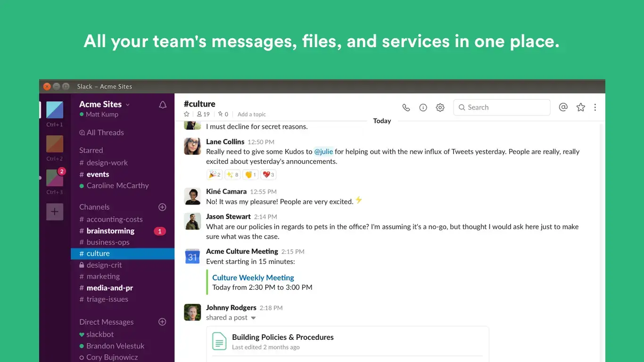Click Add a topic
The height and width of the screenshot is (362, 644).
click(252, 114)
